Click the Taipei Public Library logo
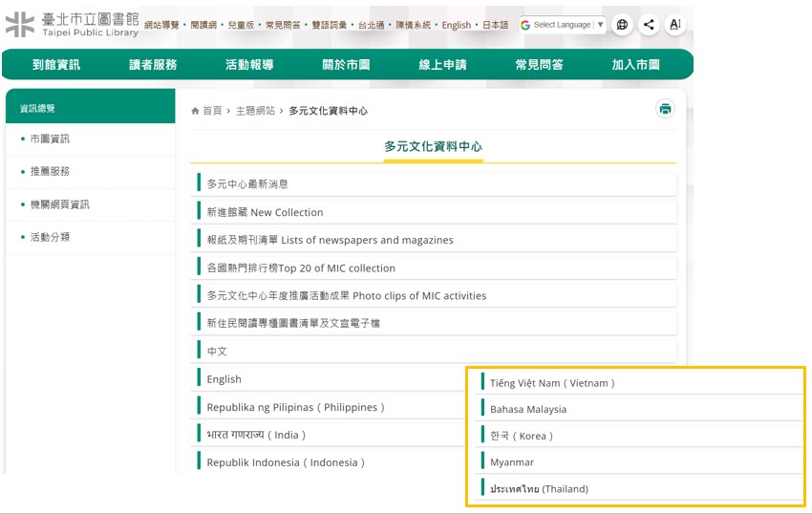The width and height of the screenshot is (812, 514). pyautogui.click(x=72, y=25)
